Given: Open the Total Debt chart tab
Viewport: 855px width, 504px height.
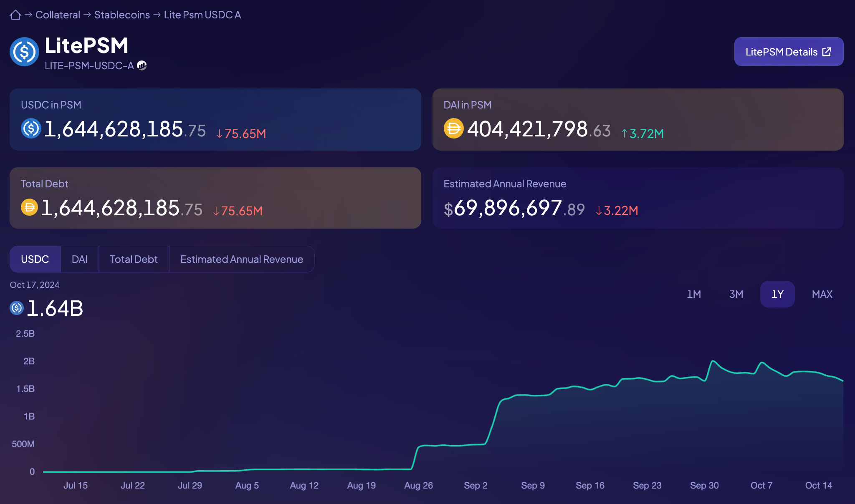Looking at the screenshot, I should coord(134,259).
